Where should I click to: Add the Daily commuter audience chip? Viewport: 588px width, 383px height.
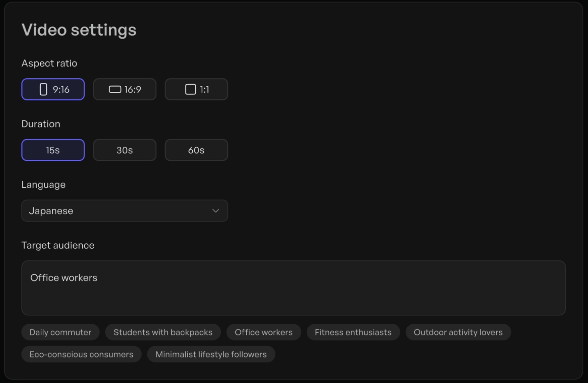click(61, 332)
